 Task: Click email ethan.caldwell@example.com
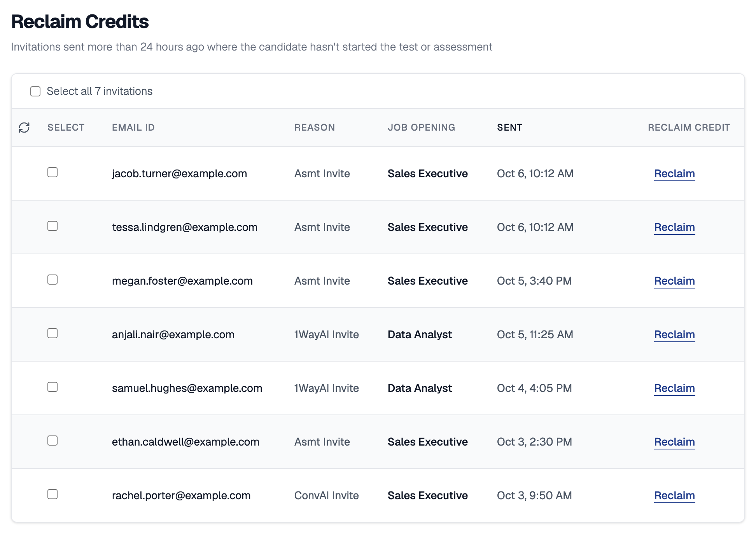pyautogui.click(x=185, y=442)
